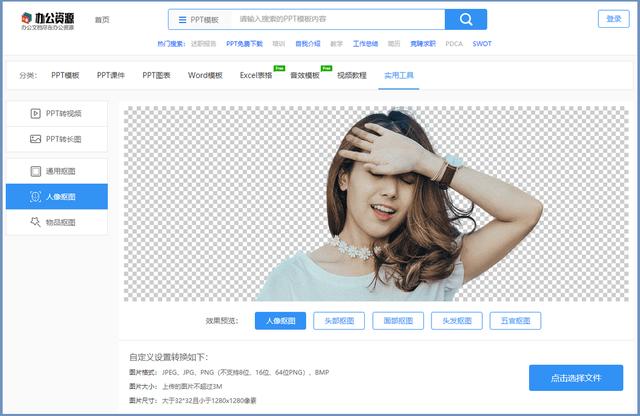This screenshot has height=416, width=640.
Task: Open the PPT模板 category tab
Action: click(x=65, y=75)
